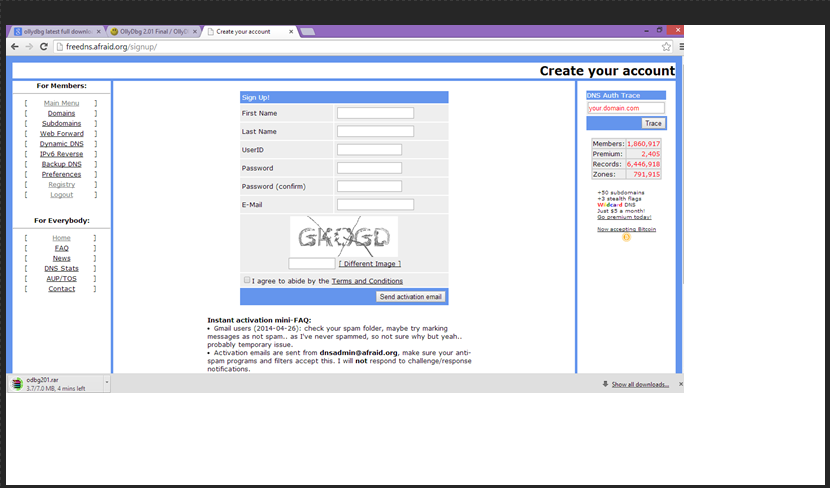The width and height of the screenshot is (830, 488).
Task: Go to the Home link
Action: pos(61,238)
